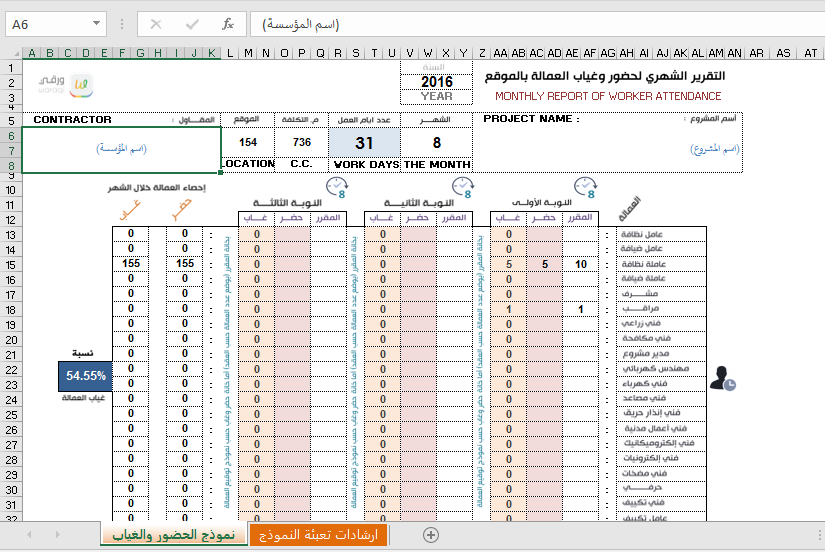Click the worker with clock icon
Image resolution: width=825 pixels, height=552 pixels.
pos(722,377)
